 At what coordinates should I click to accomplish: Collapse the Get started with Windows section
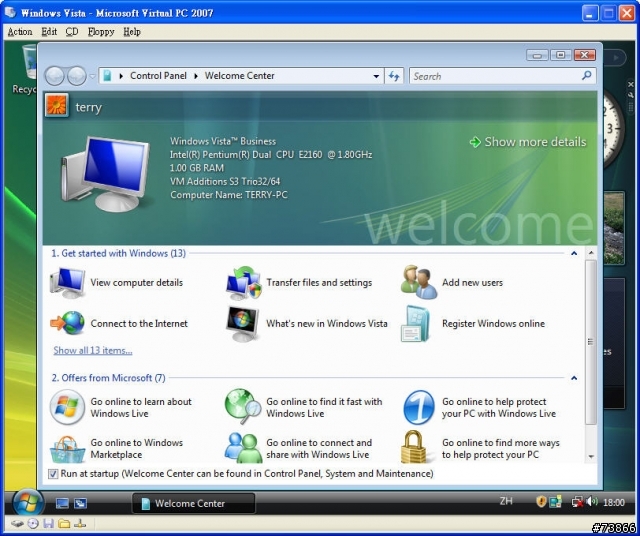click(574, 254)
